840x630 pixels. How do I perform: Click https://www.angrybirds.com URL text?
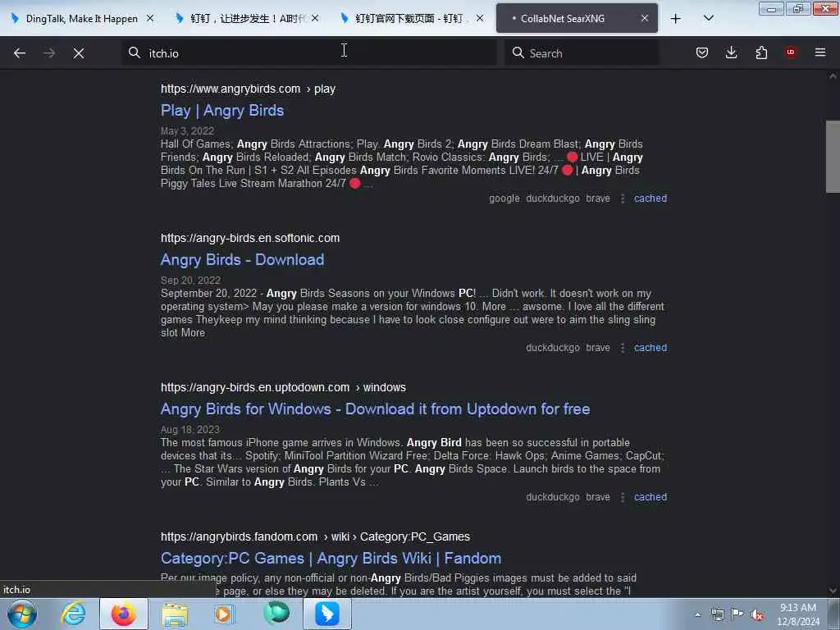pyautogui.click(x=231, y=89)
